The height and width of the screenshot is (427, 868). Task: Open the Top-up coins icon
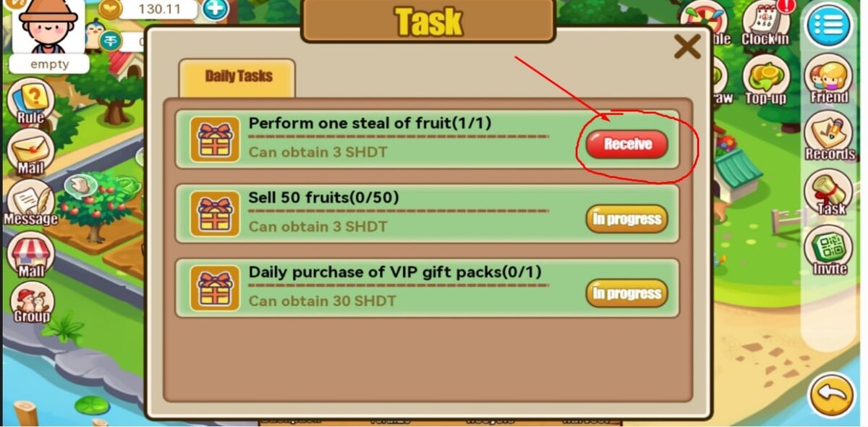(x=765, y=80)
